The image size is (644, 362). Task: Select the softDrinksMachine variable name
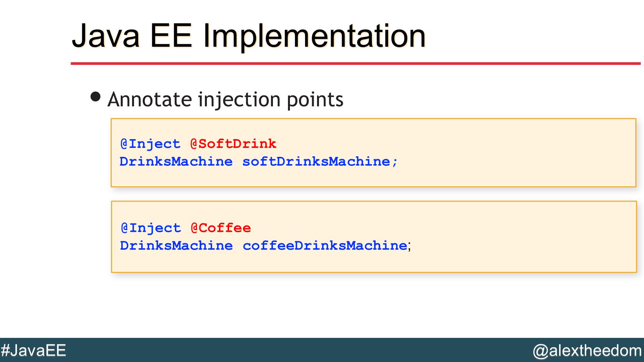click(316, 161)
